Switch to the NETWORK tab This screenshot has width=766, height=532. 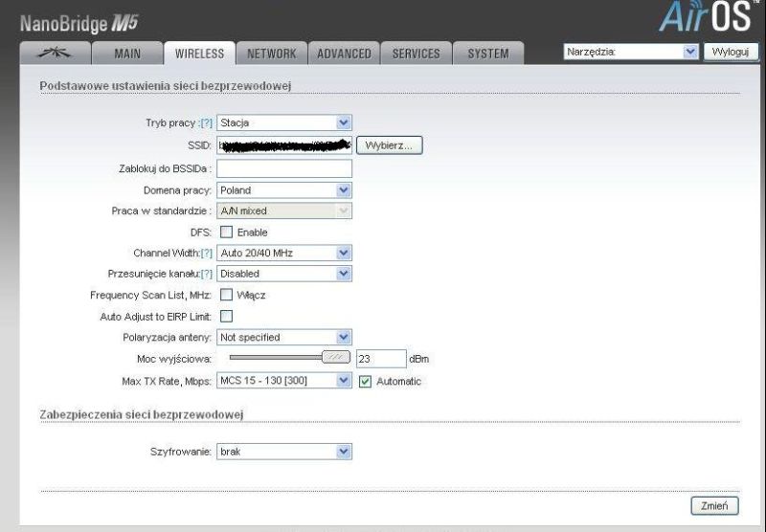point(272,54)
